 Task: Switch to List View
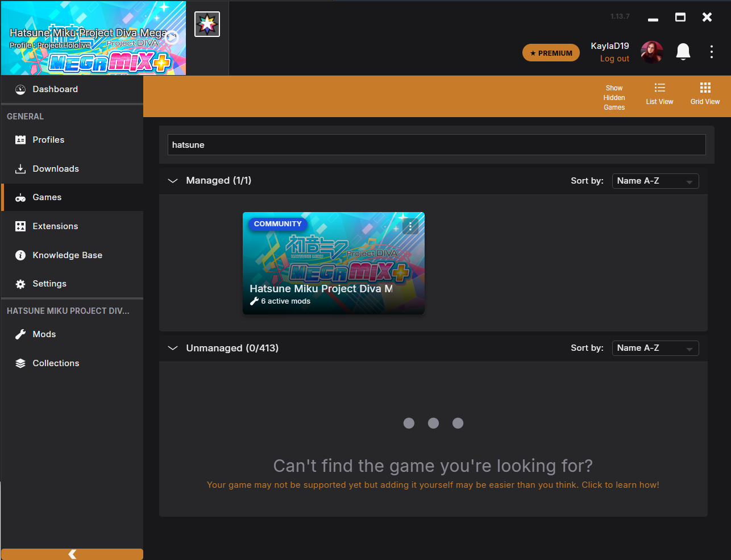[x=659, y=94]
